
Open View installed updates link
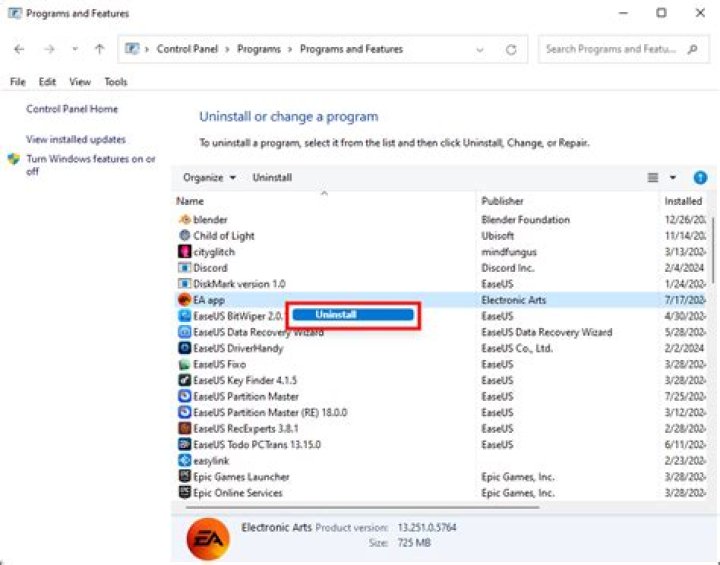point(76,139)
